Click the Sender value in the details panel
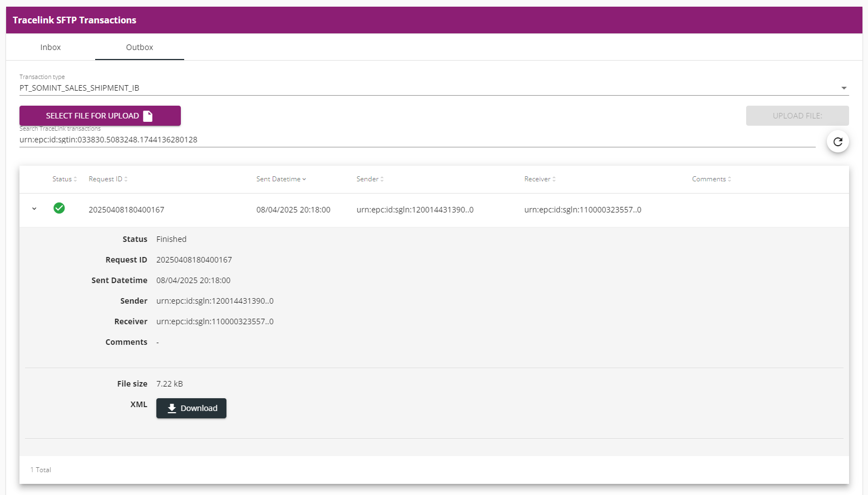 point(215,301)
